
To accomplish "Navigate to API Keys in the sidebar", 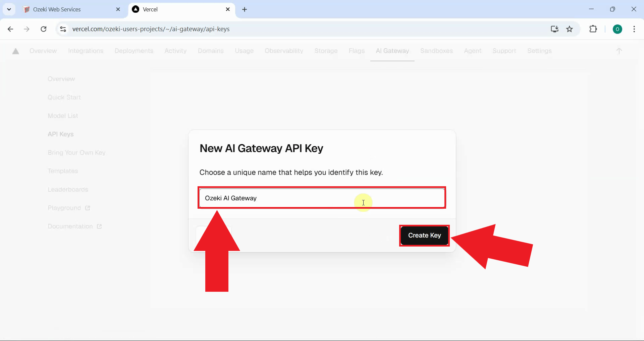I will 61,134.
